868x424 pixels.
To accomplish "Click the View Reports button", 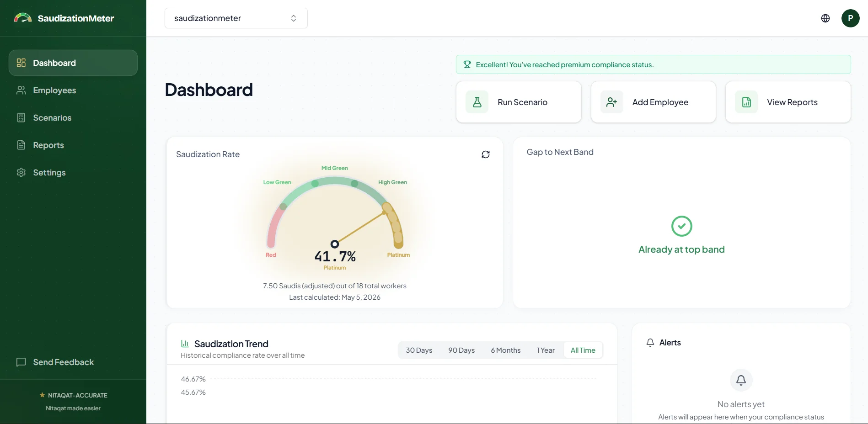I will coord(788,102).
